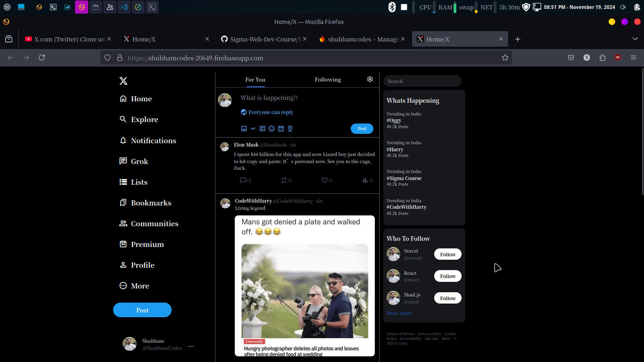This screenshot has height=362, width=644.
Task: Switch to the Following tab
Action: tap(328, 80)
